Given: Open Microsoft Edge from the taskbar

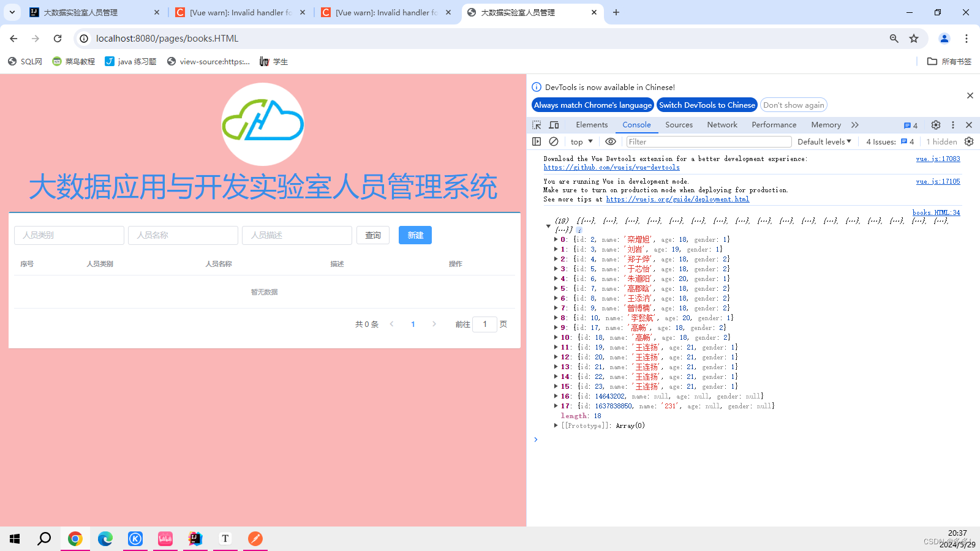Looking at the screenshot, I should click(x=105, y=539).
